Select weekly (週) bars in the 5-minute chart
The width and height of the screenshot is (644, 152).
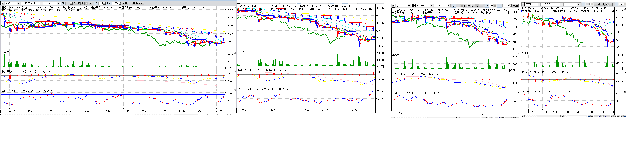click(79, 3)
